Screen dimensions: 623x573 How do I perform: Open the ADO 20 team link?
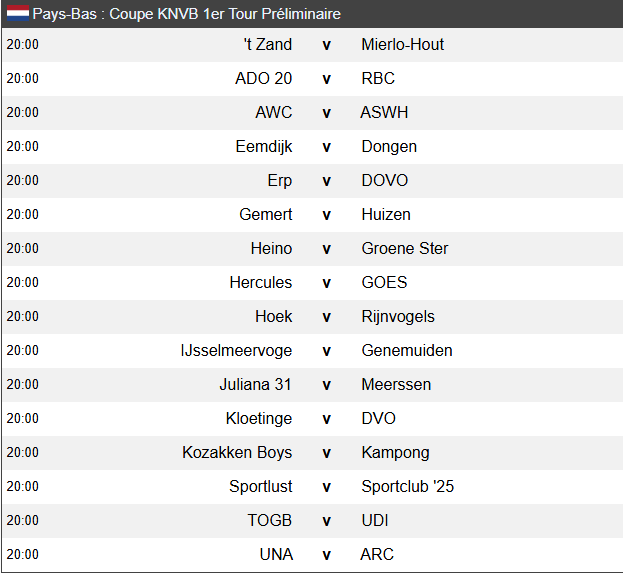[263, 78]
